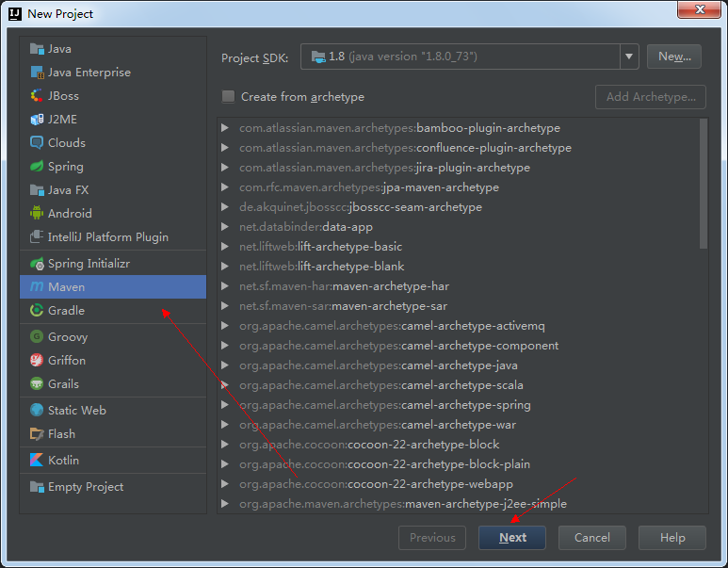
Task: Click the IntelliJ Platform Plugin icon
Action: (37, 236)
